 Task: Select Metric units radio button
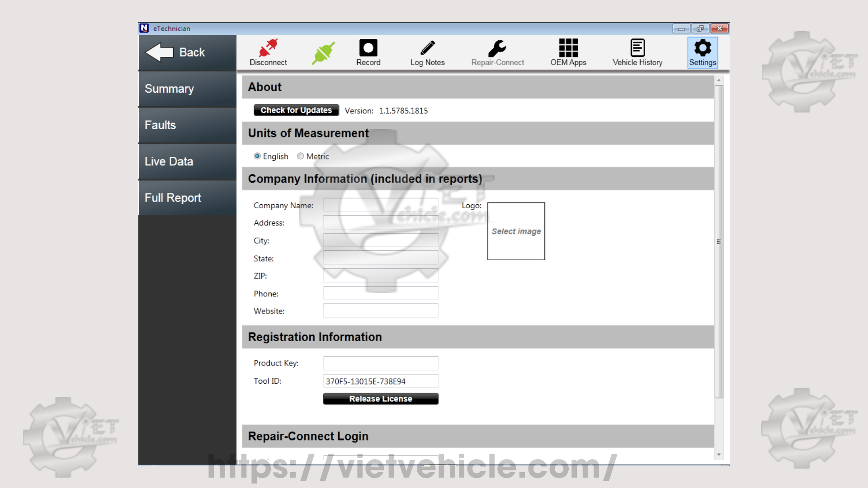301,156
